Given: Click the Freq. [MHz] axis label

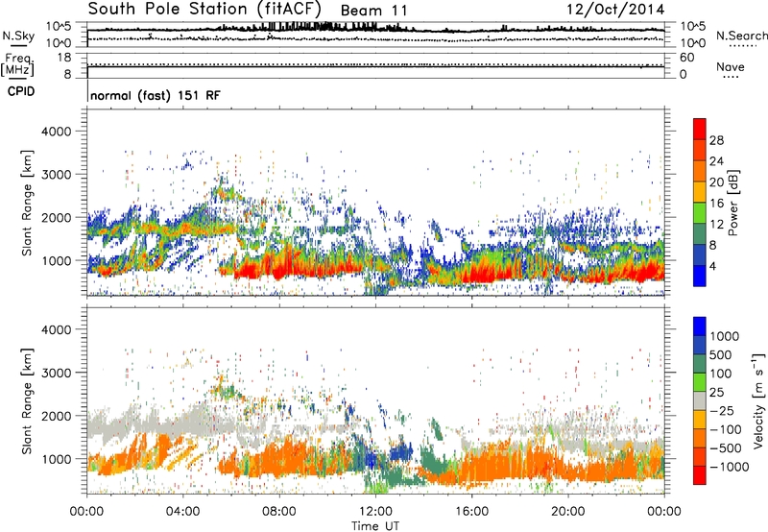Looking at the screenshot, I should 17,64.
